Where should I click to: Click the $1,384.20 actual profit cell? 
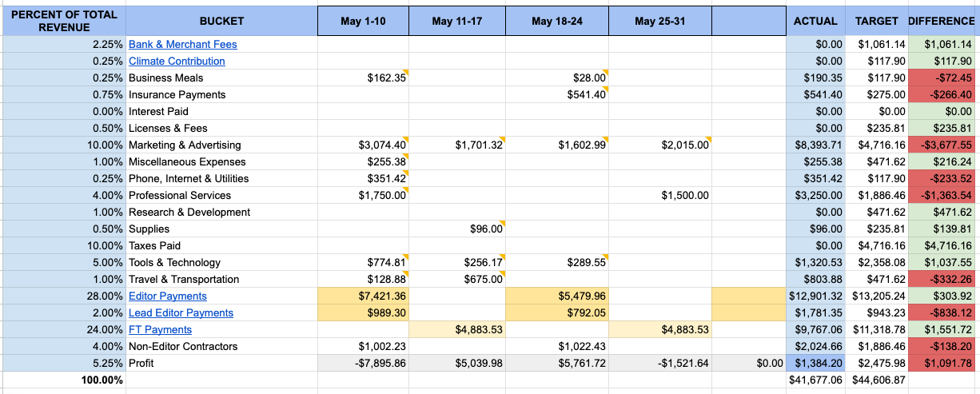click(x=818, y=363)
